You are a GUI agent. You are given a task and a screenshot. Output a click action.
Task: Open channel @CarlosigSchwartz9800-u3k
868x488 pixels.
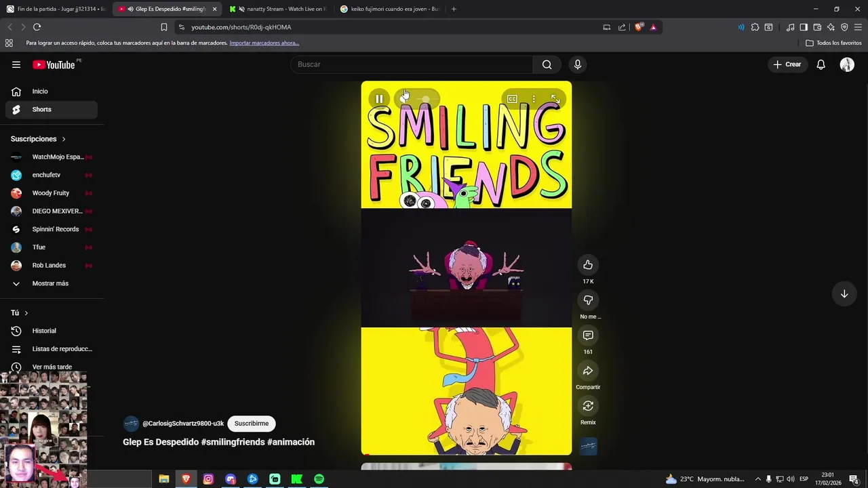pos(183,424)
